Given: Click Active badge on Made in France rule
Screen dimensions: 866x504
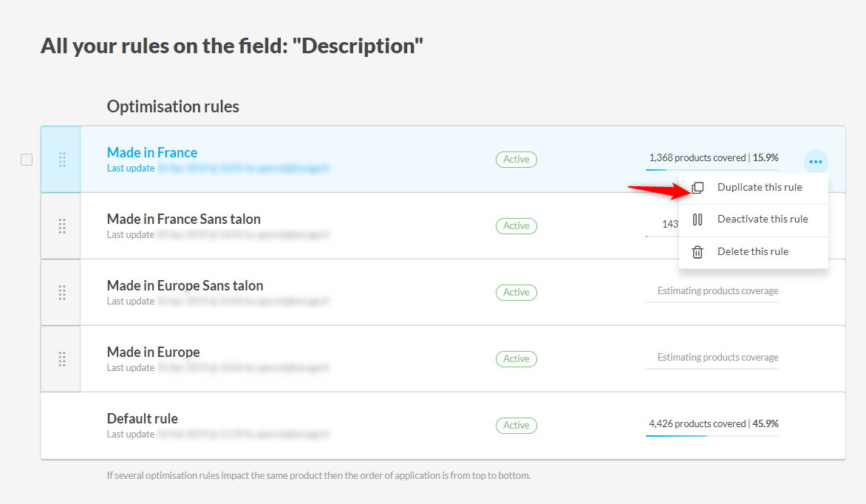Looking at the screenshot, I should point(516,160).
